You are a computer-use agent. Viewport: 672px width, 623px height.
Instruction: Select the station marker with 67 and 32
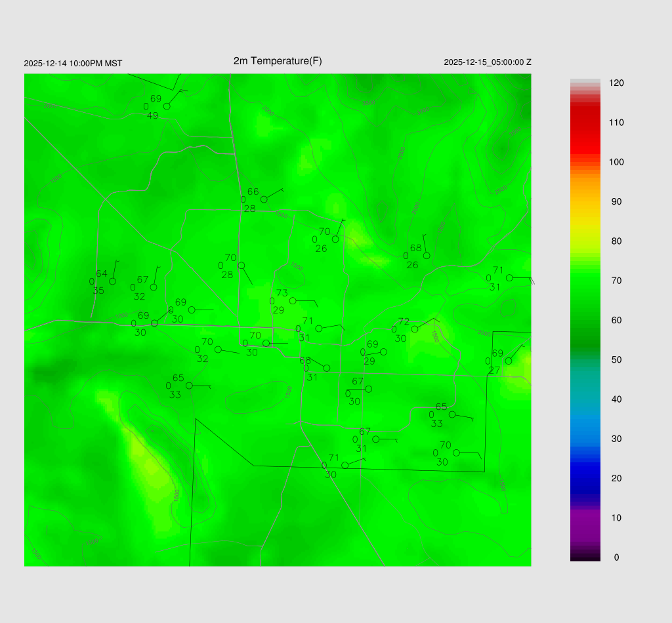coord(154,287)
